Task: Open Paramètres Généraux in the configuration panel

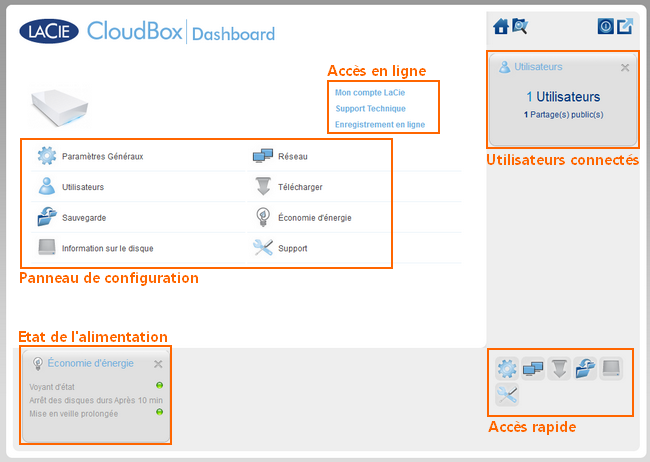Action: (x=102, y=157)
